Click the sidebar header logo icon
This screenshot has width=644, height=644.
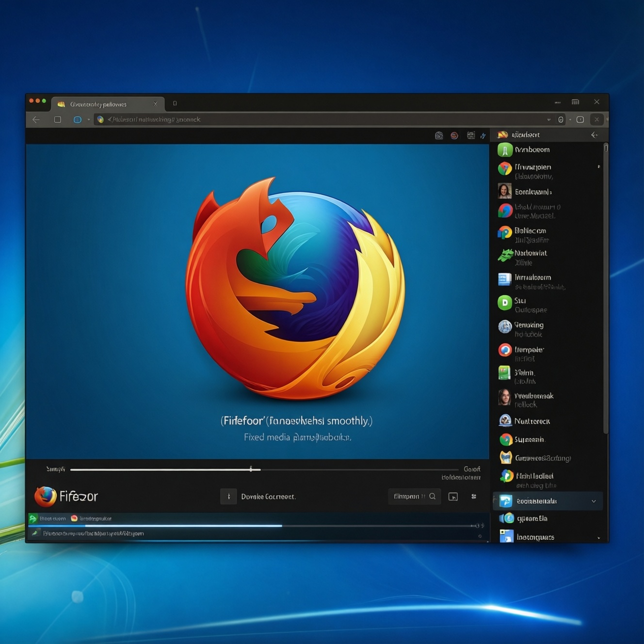503,134
